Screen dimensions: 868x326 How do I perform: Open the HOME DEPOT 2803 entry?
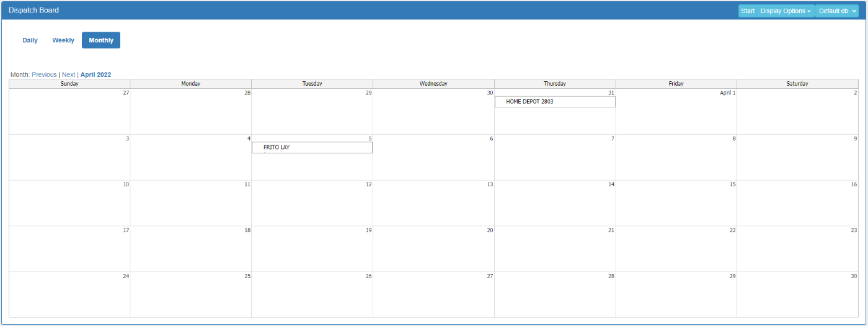[x=555, y=102]
